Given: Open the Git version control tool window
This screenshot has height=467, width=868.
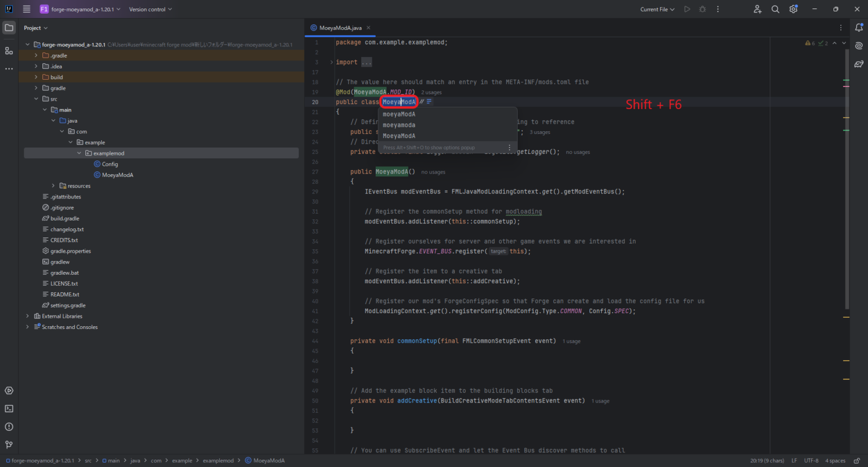Looking at the screenshot, I should coord(9,445).
